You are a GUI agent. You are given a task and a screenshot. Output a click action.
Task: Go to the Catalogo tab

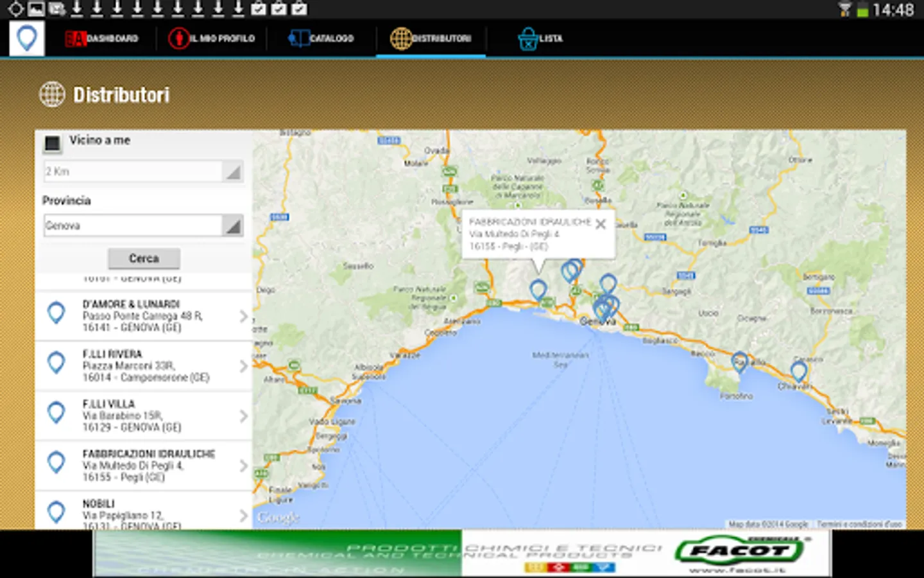coord(321,39)
